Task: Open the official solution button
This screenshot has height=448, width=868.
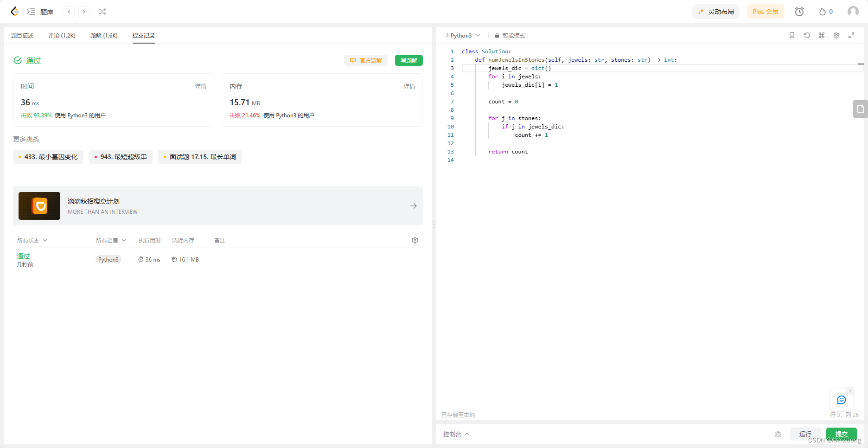Action: point(366,60)
